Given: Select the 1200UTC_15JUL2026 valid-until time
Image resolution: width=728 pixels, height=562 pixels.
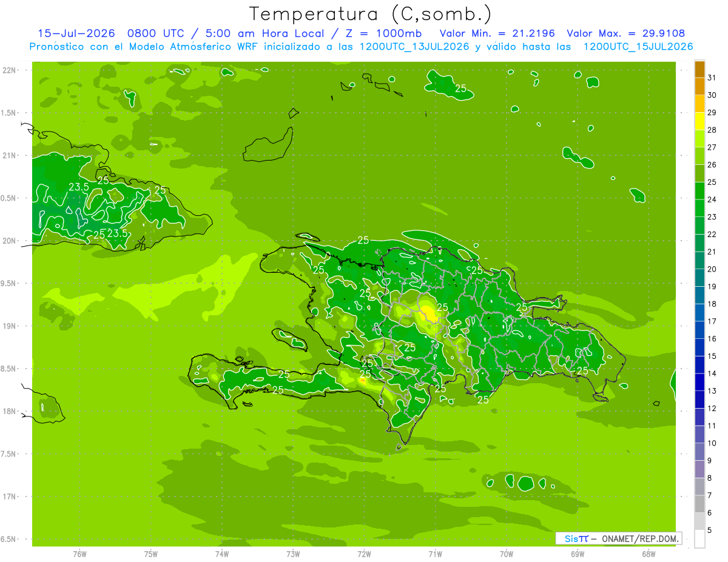Looking at the screenshot, I should point(638,47).
